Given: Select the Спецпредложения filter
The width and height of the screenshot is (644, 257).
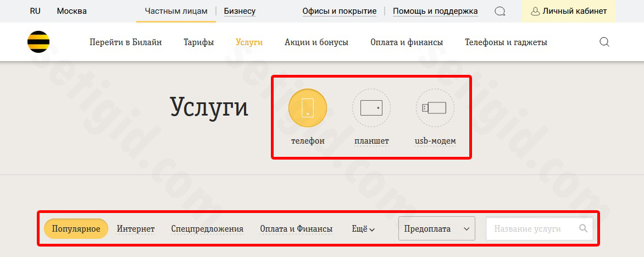Looking at the screenshot, I should [x=207, y=229].
